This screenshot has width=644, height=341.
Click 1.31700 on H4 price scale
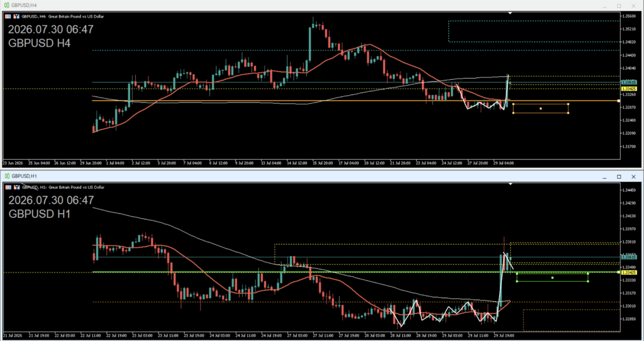629,146
